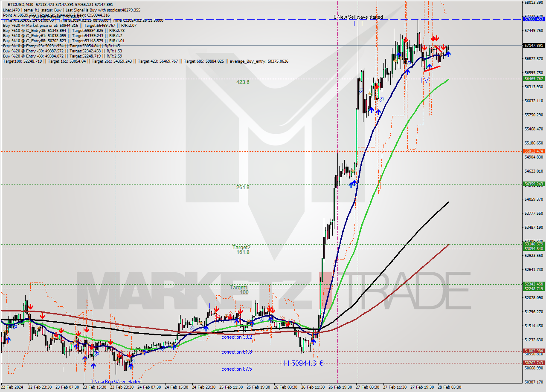
Task: Click the 58013.390 price axis value
Action: pyautogui.click(x=534, y=3)
